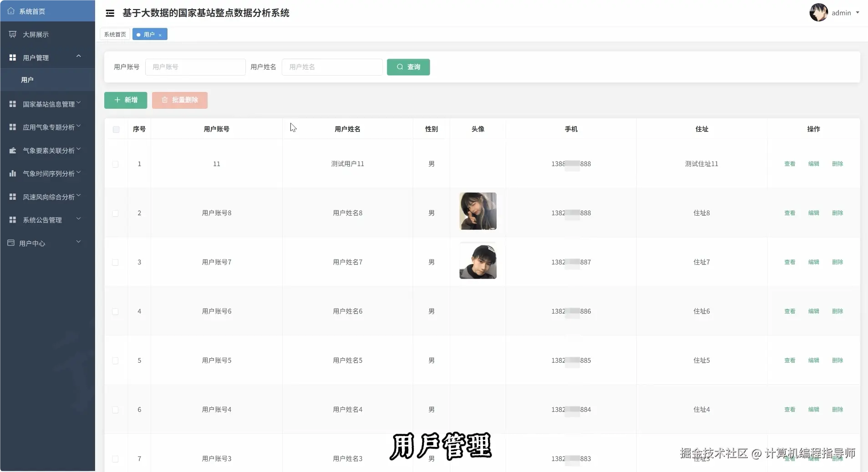Click 查看 for 用户姓名8
This screenshot has width=868, height=472.
(790, 213)
